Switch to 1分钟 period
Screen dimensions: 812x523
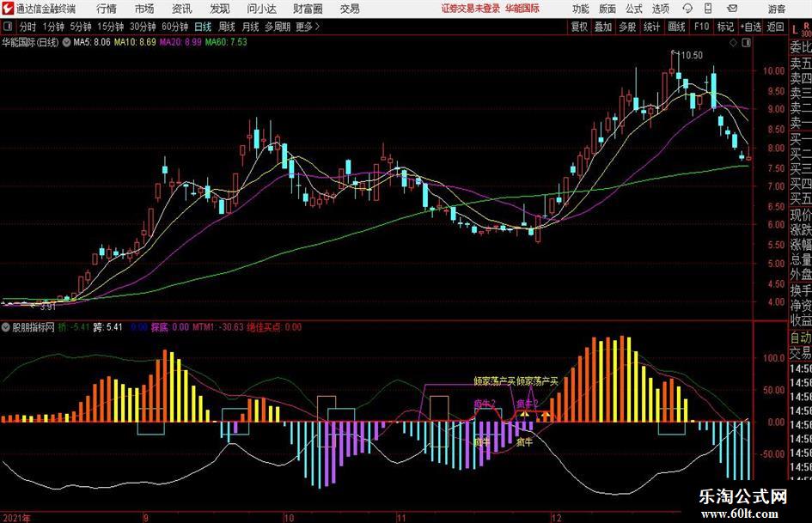(x=53, y=27)
